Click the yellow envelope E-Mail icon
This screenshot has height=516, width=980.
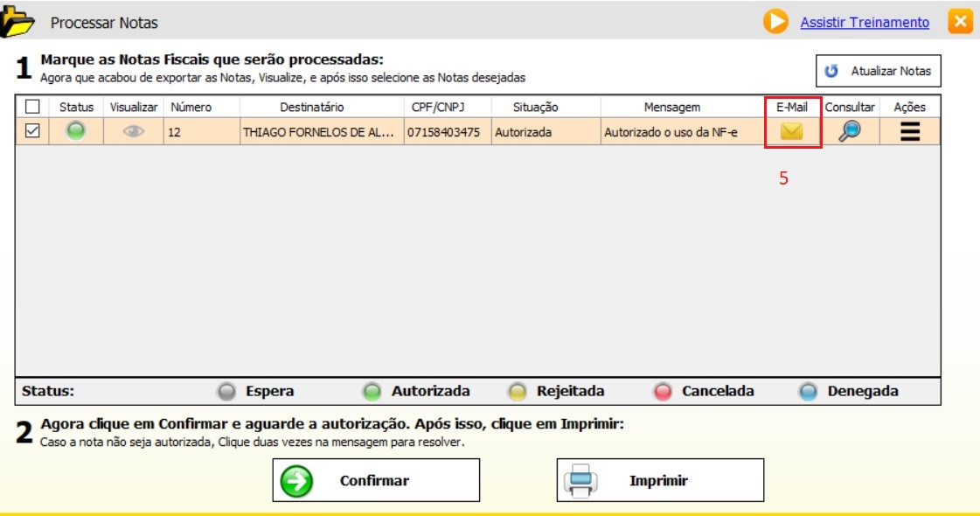click(x=791, y=132)
